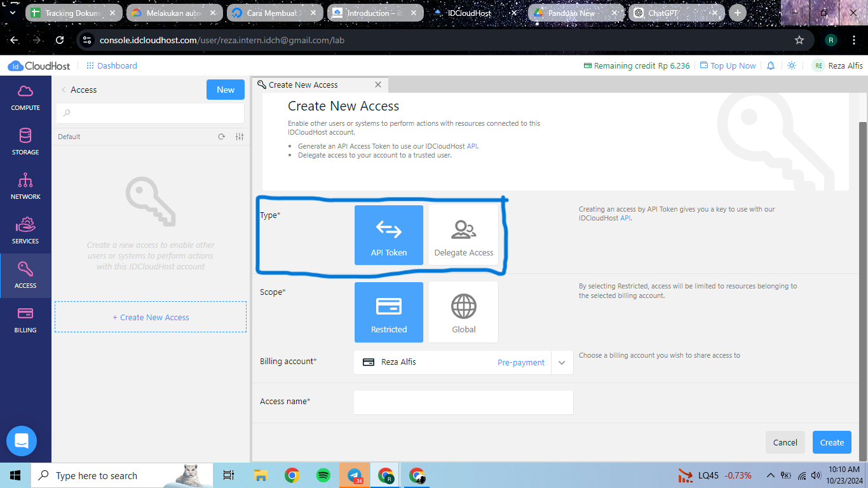
Task: Open API link in bullet list
Action: tap(471, 146)
